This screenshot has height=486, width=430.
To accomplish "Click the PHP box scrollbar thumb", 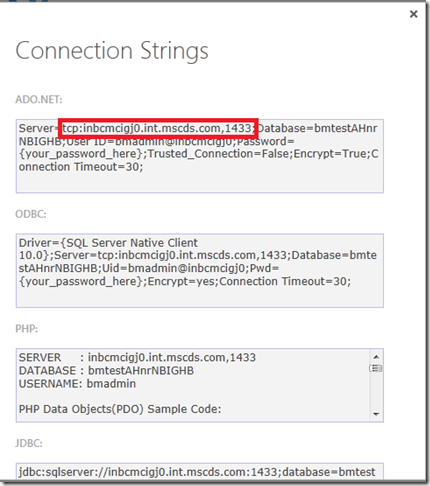I will point(376,368).
